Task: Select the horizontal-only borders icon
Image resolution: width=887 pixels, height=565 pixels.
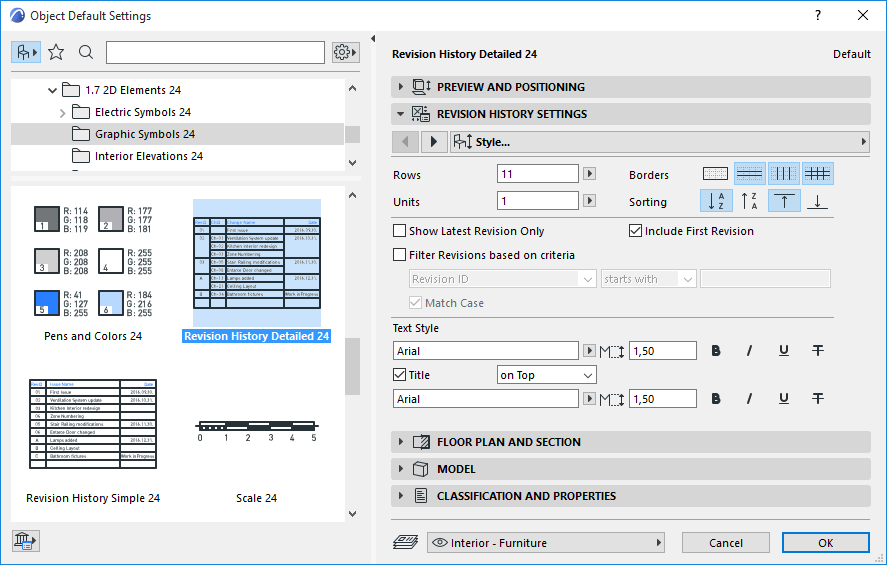Action: click(749, 173)
